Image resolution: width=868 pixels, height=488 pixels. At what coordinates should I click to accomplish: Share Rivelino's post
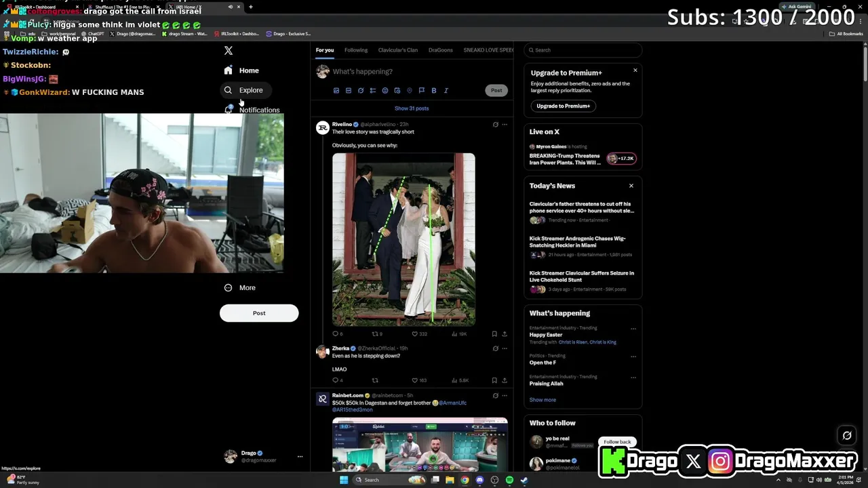click(505, 334)
